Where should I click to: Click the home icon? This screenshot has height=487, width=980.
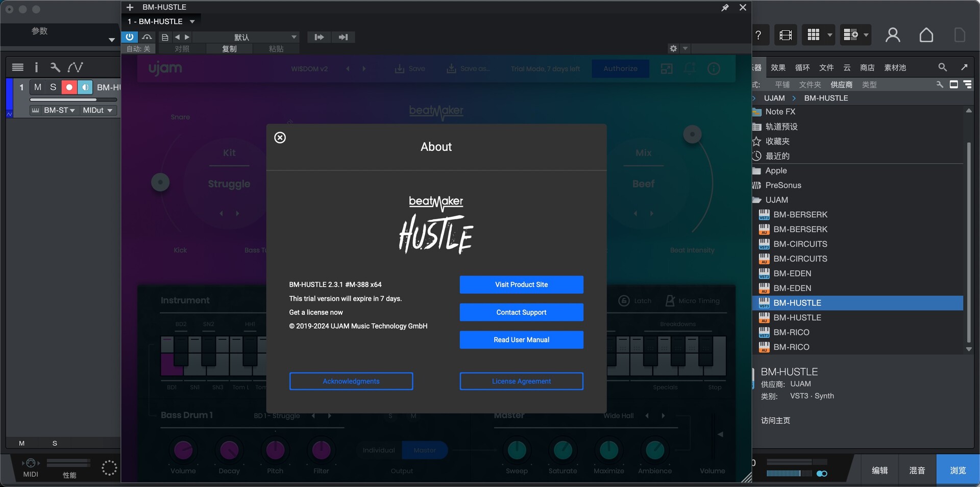click(x=926, y=35)
